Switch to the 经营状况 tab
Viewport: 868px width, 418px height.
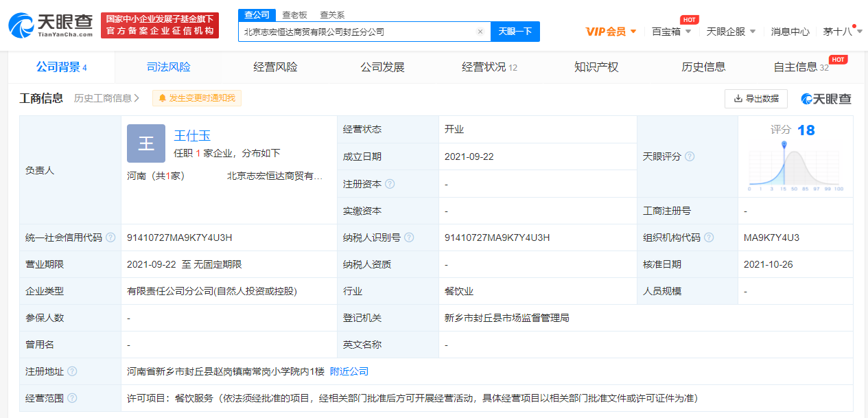click(489, 67)
